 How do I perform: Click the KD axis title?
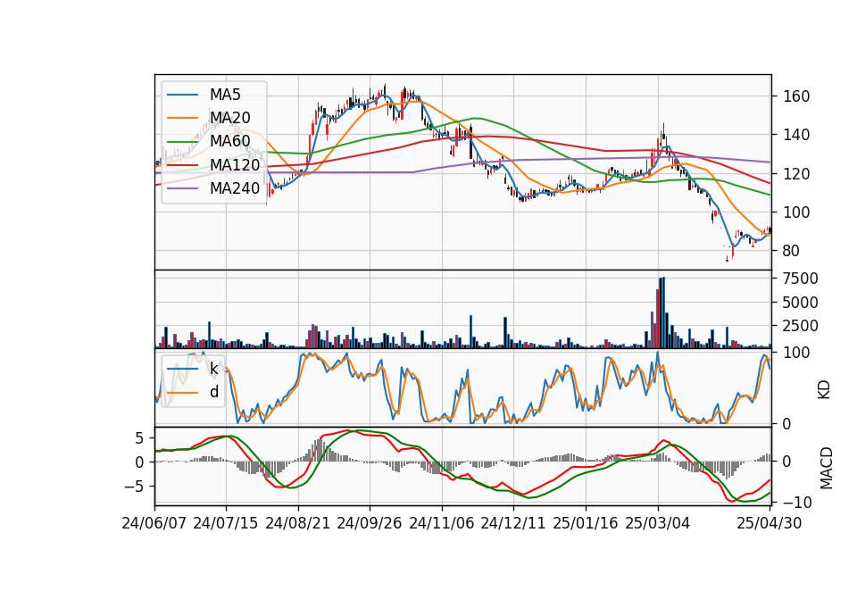tap(824, 389)
